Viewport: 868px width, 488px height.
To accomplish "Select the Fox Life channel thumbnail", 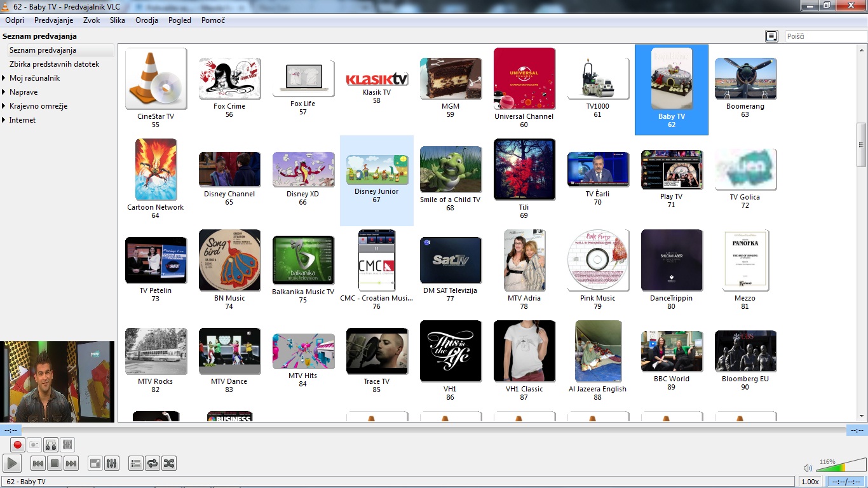I will click(303, 78).
